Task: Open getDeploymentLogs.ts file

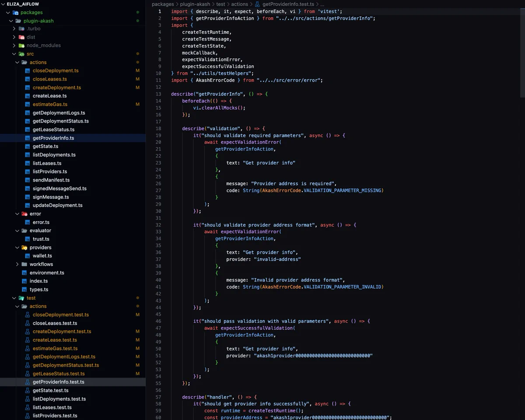Action: click(x=59, y=113)
